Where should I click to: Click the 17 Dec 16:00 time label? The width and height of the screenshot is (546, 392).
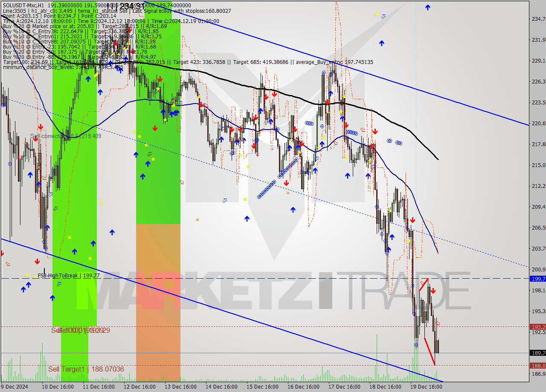[x=344, y=387]
